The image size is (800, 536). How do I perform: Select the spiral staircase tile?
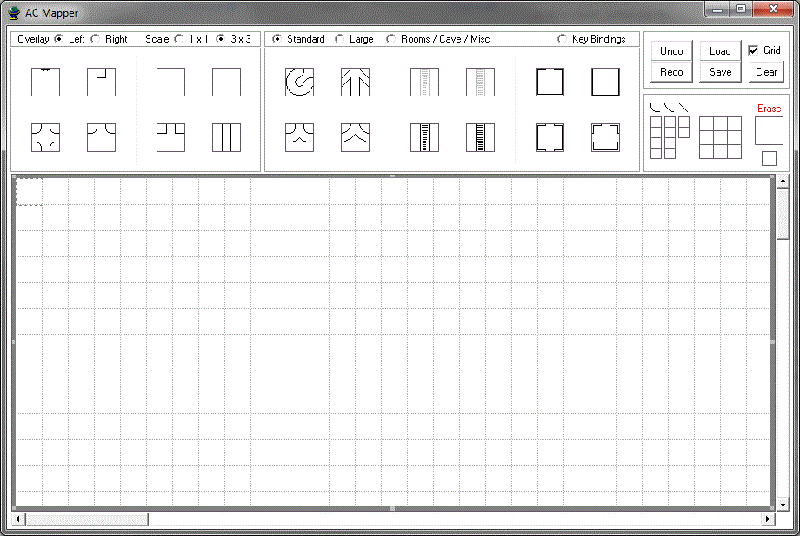coord(299,82)
